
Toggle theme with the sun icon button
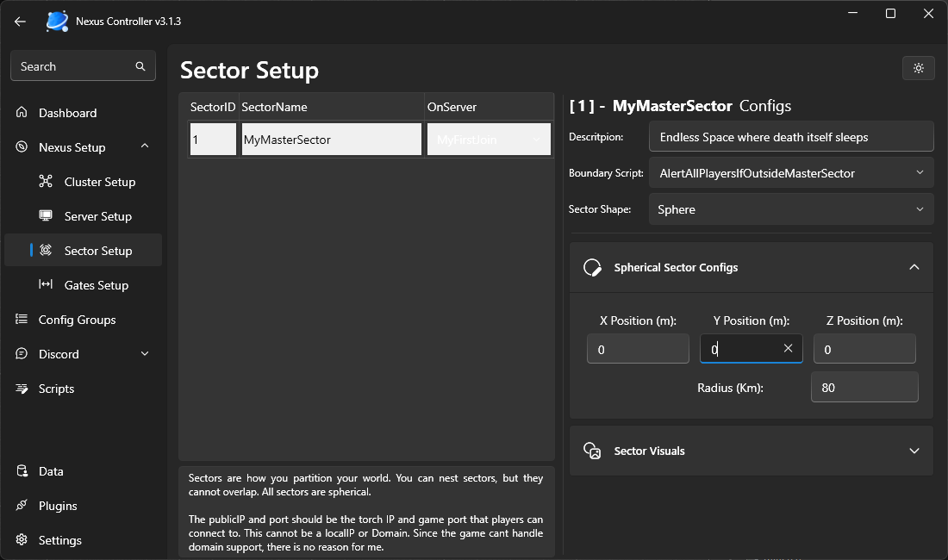coord(918,68)
